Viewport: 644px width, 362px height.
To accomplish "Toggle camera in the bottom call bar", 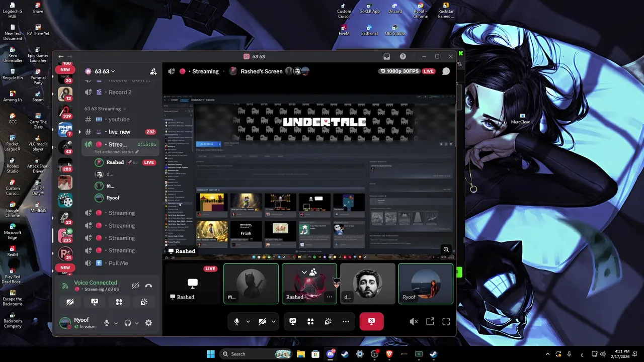I will (262, 321).
